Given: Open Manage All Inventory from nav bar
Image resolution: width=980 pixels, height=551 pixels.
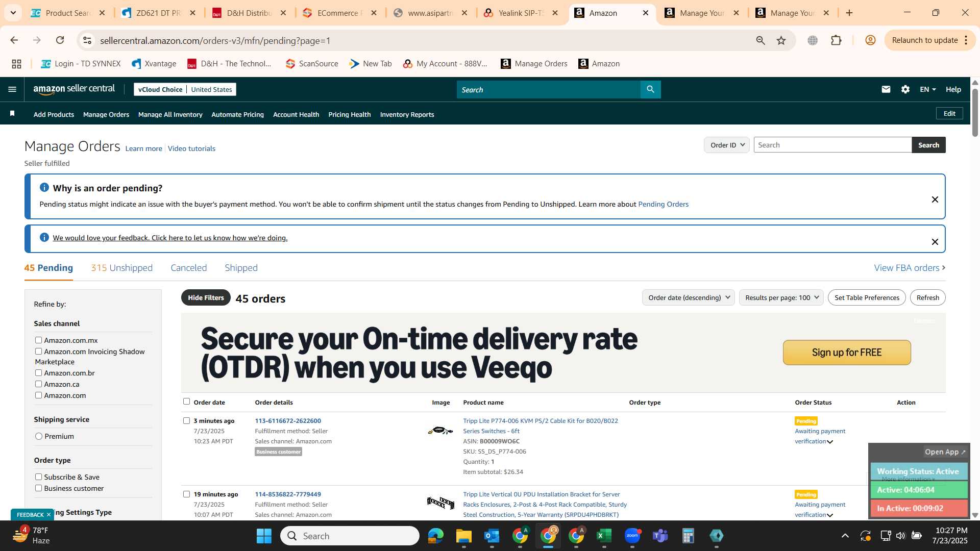Looking at the screenshot, I should coord(170,114).
